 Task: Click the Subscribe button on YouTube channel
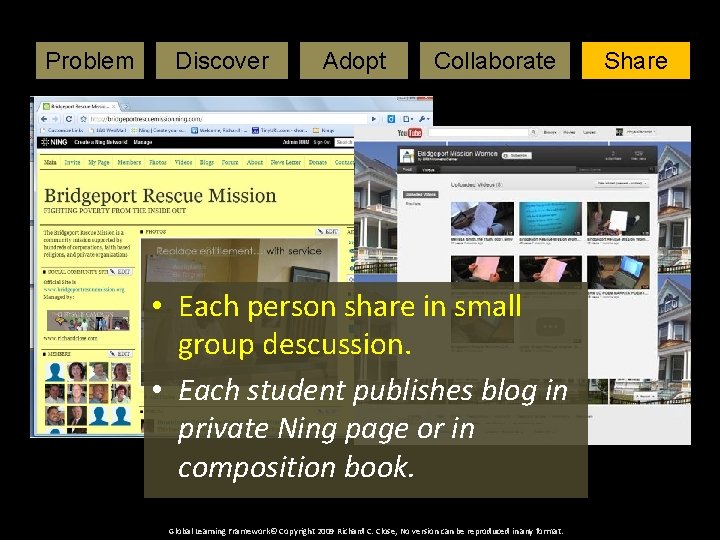click(x=517, y=156)
